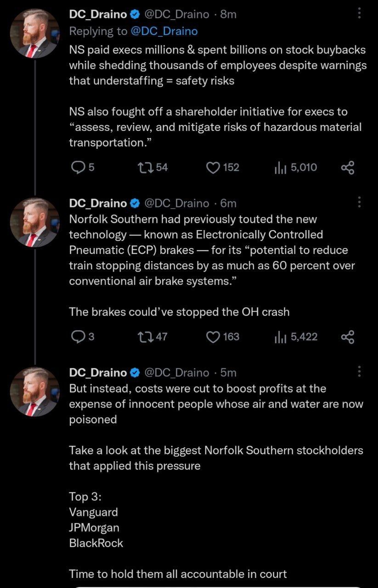Share the ECP brakes tweet
The height and width of the screenshot is (588, 378).
[348, 337]
